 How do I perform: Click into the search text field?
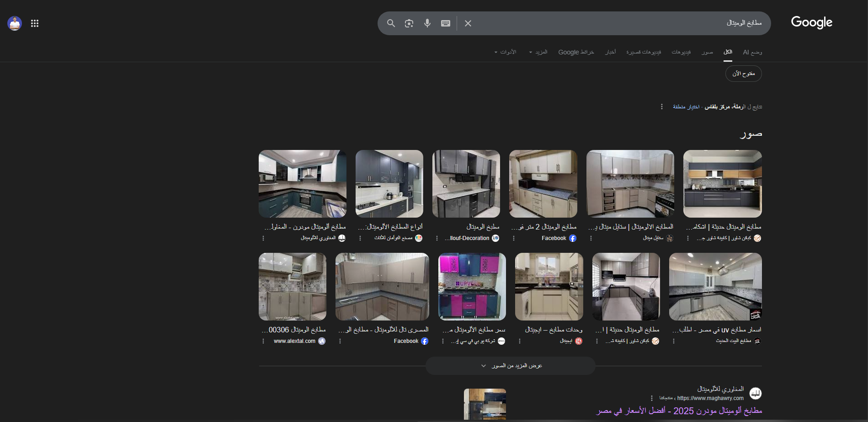tap(617, 23)
